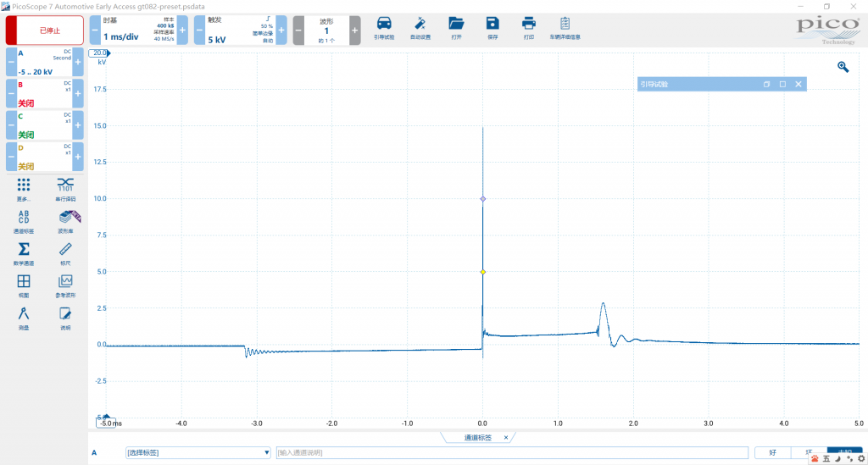Image resolution: width=868 pixels, height=465 pixels.
Task: Click the zoom magnifier on the graph
Action: tap(843, 67)
